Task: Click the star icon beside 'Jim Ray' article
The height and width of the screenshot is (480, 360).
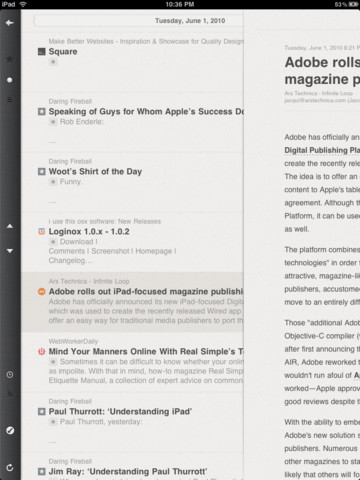Action: pyautogui.click(x=41, y=472)
